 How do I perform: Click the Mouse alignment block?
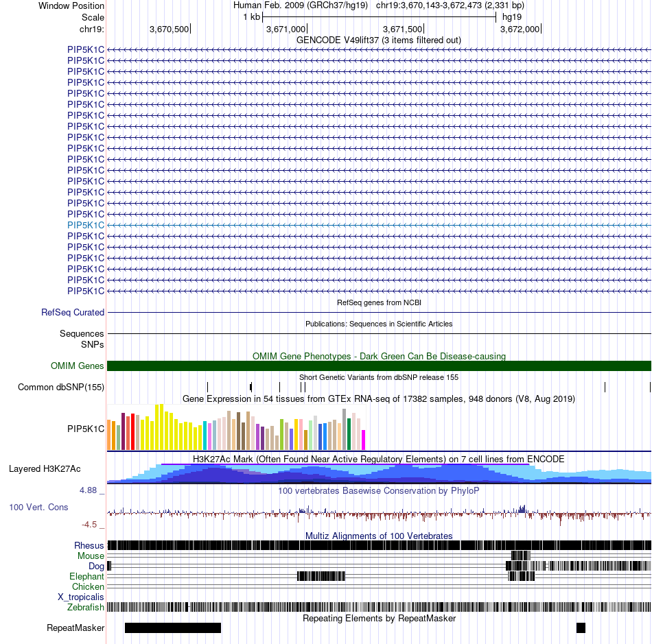[521, 556]
